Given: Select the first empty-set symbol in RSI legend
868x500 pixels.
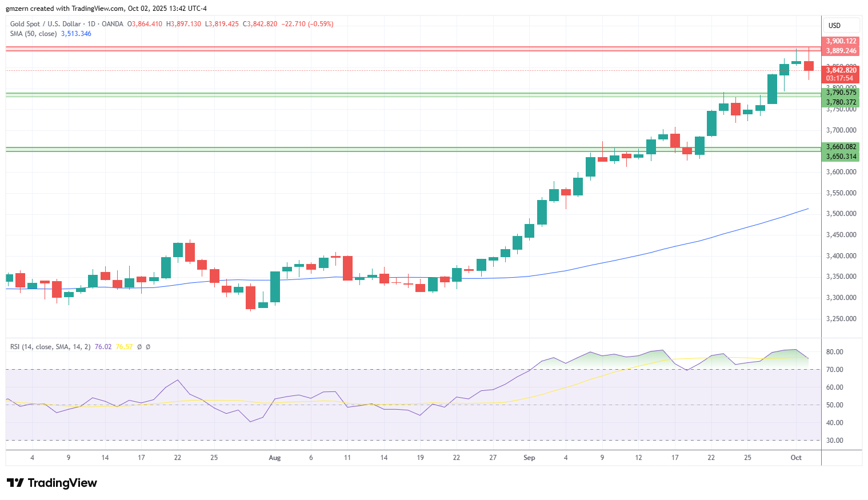Looking at the screenshot, I should tap(139, 347).
